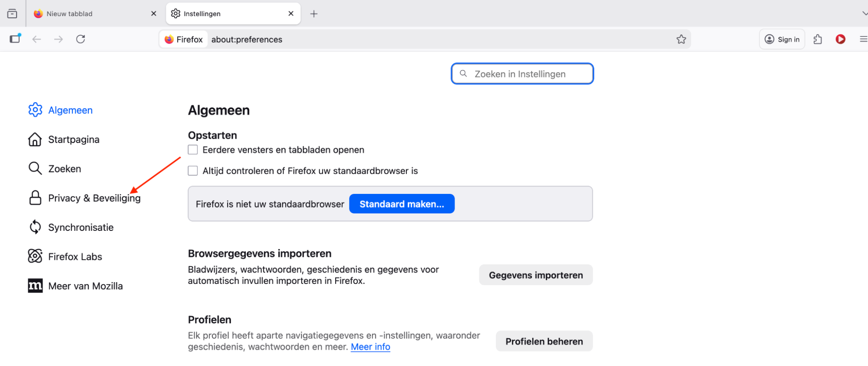Image resolution: width=868 pixels, height=366 pixels.
Task: Open Firefox Labs settings via the flask icon
Action: click(75, 256)
